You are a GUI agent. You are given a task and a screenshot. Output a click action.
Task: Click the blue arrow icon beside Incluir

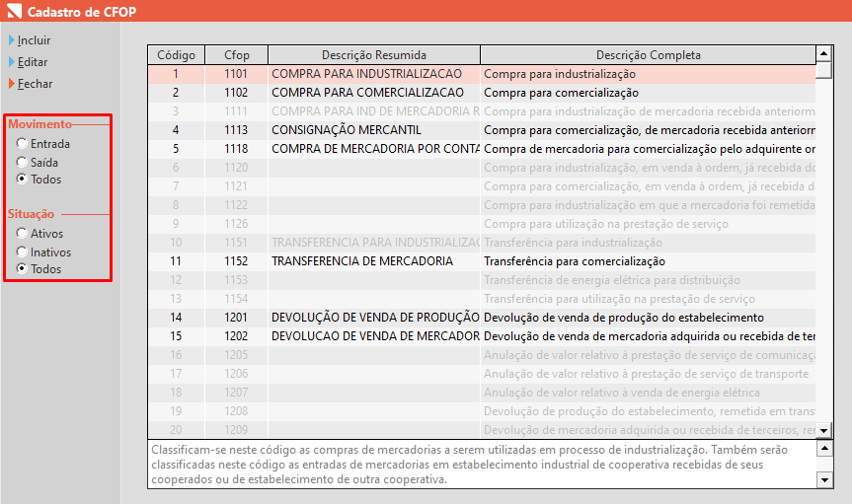[12, 40]
